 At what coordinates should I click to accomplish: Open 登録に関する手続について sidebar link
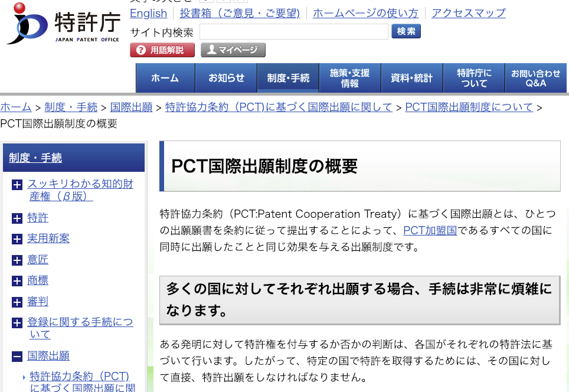pyautogui.click(x=80, y=328)
